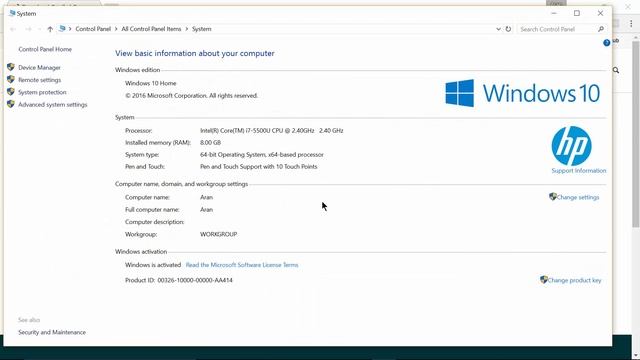
Task: Click the search magnifier icon
Action: tap(601, 29)
